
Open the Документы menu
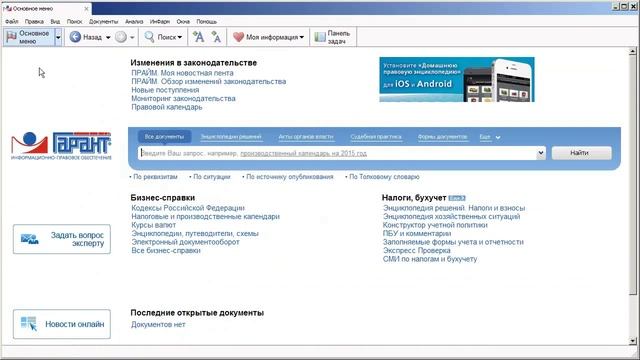pyautogui.click(x=103, y=21)
